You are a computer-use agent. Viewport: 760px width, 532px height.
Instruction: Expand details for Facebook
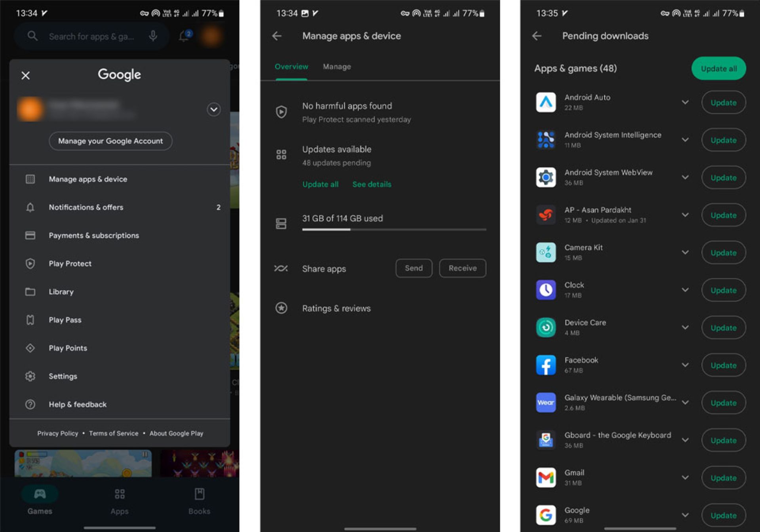[x=685, y=365]
